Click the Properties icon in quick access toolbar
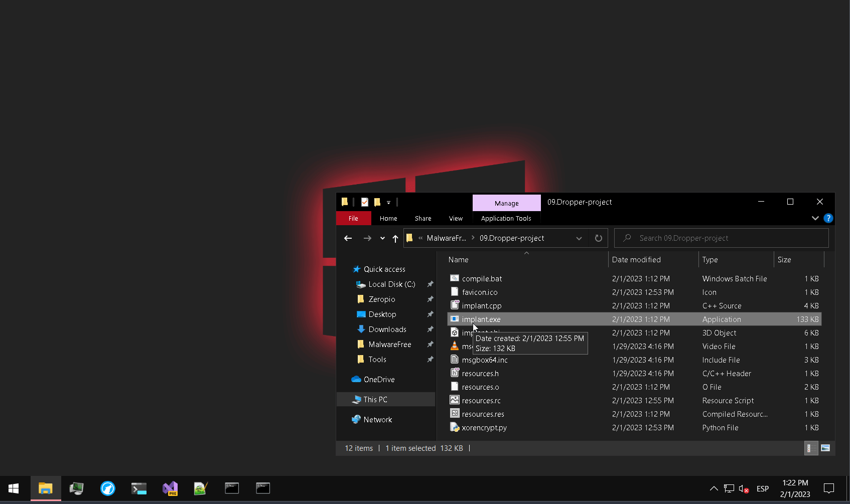The image size is (850, 504). point(365,202)
